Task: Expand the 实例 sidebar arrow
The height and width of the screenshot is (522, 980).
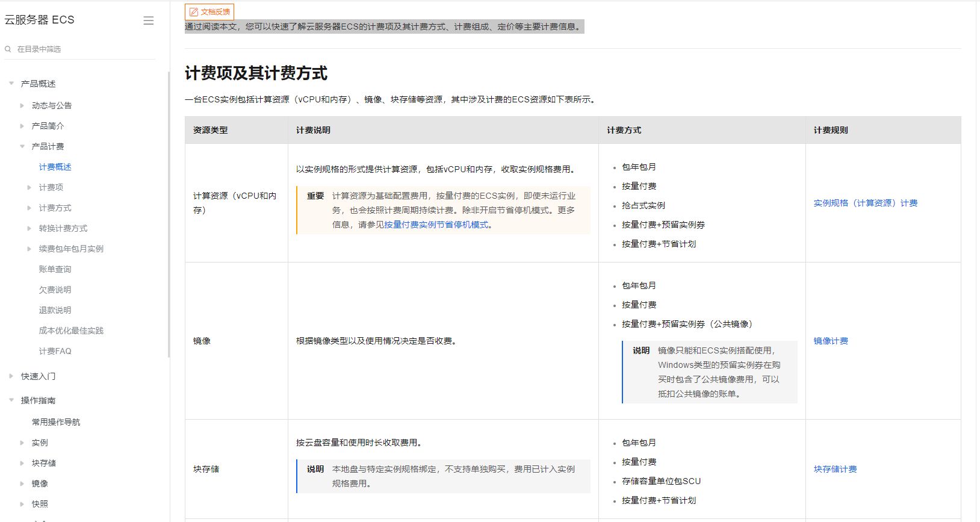Action: [22, 443]
